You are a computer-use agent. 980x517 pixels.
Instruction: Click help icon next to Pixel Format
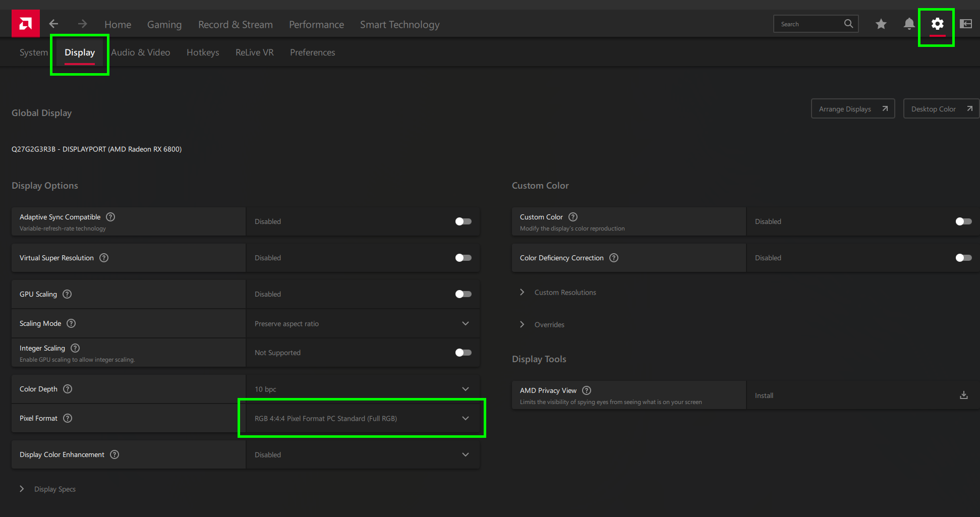68,418
